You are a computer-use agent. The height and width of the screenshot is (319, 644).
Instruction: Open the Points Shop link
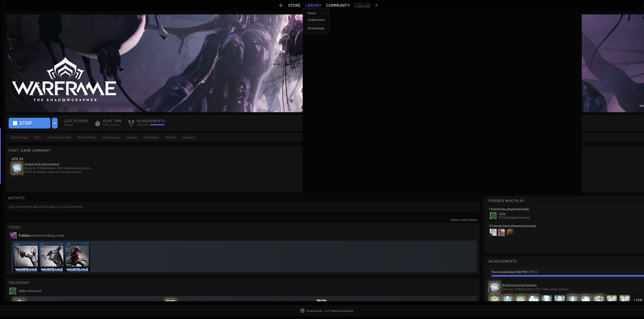pyautogui.click(x=87, y=137)
